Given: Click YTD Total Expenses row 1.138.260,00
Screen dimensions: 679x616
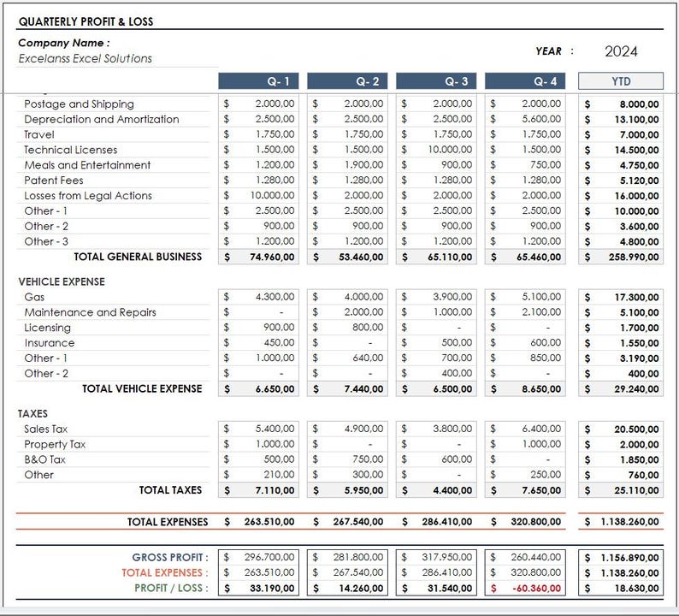Looking at the screenshot, I should (629, 522).
